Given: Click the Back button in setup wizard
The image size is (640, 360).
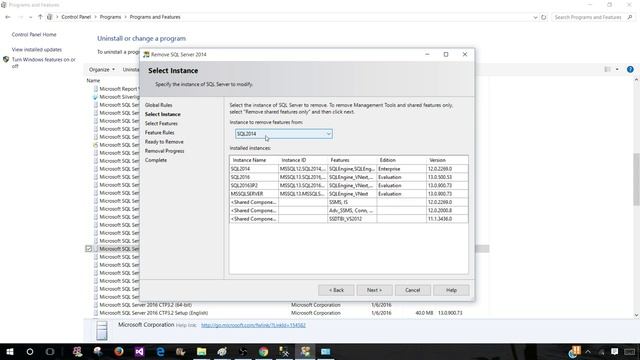Looking at the screenshot, I should point(336,290).
